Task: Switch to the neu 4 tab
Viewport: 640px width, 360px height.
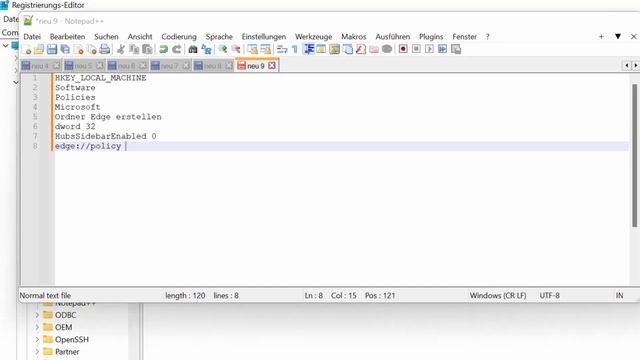Action: pos(40,66)
